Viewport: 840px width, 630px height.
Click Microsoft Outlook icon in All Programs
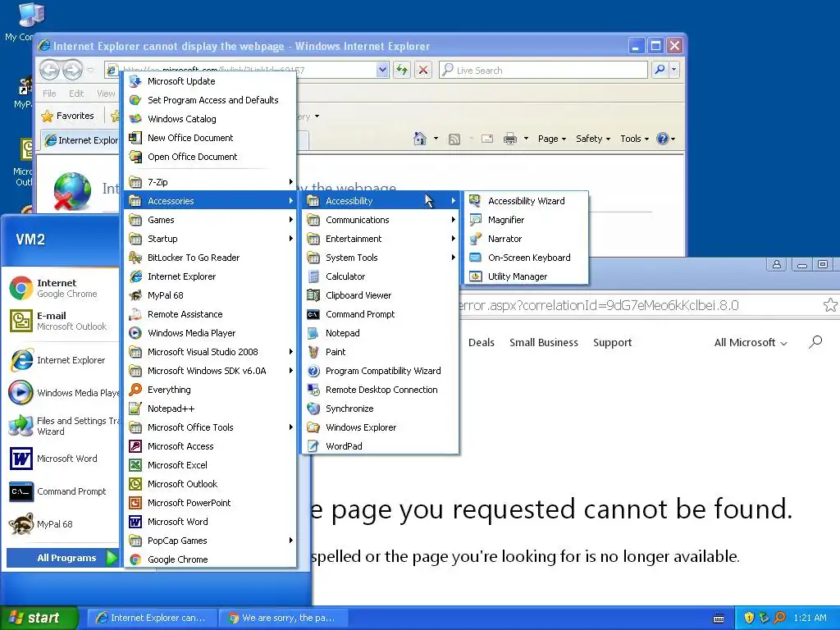[x=135, y=484]
